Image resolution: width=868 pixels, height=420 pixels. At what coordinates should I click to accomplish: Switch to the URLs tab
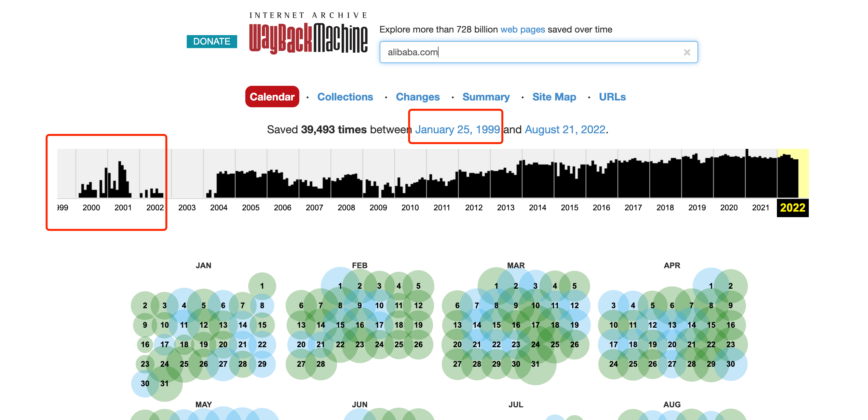tap(612, 97)
